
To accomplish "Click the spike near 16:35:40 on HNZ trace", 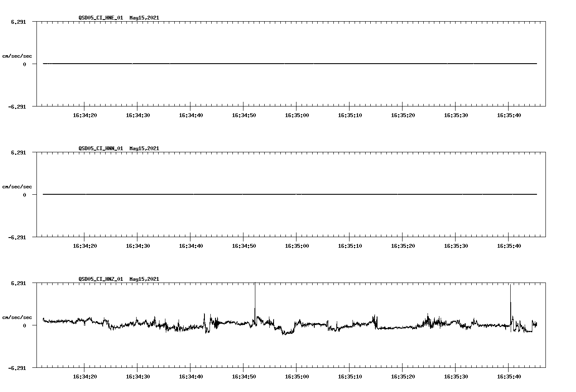I will [510, 297].
